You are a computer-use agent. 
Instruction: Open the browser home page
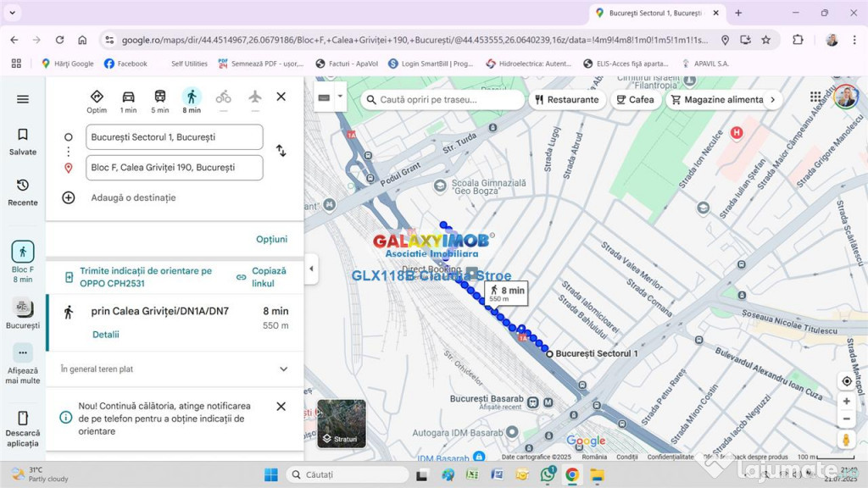pos(82,40)
